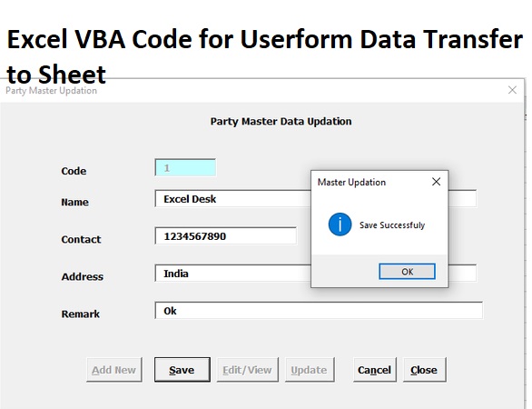Click the Update button
Image resolution: width=532 pixels, height=409 pixels.
tap(310, 370)
